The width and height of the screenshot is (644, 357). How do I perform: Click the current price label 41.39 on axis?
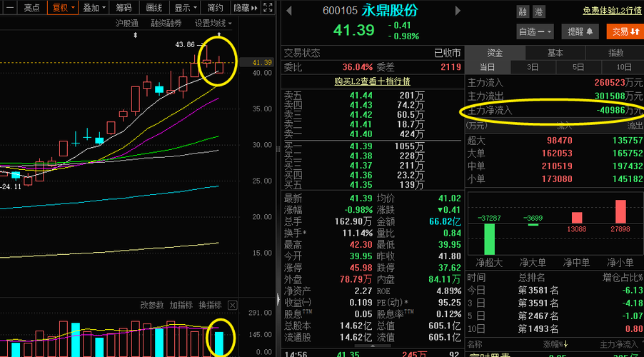pos(261,62)
